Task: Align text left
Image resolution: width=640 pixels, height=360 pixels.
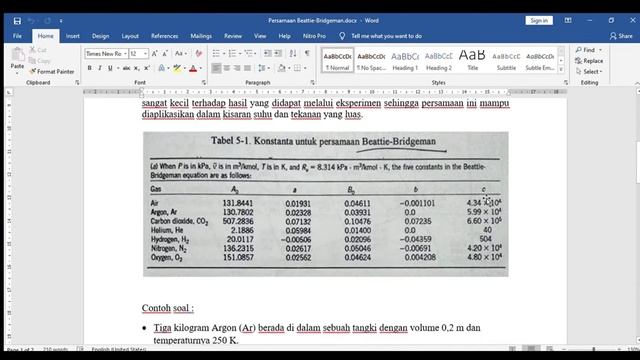Action: point(216,68)
